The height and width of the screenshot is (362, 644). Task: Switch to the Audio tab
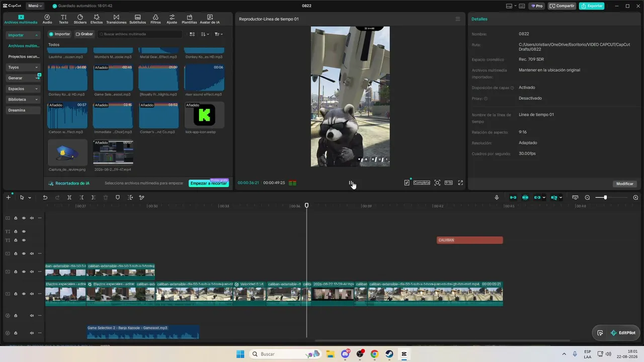click(x=47, y=19)
